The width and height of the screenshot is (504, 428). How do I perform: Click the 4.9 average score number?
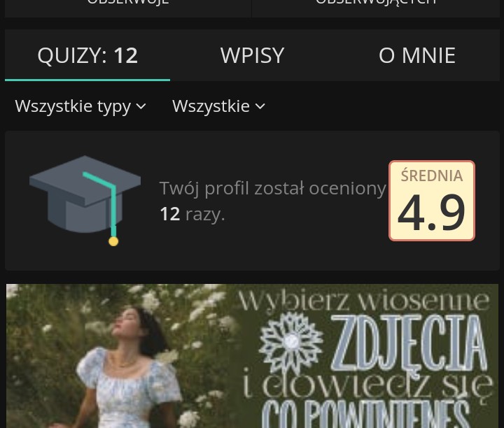(x=431, y=212)
